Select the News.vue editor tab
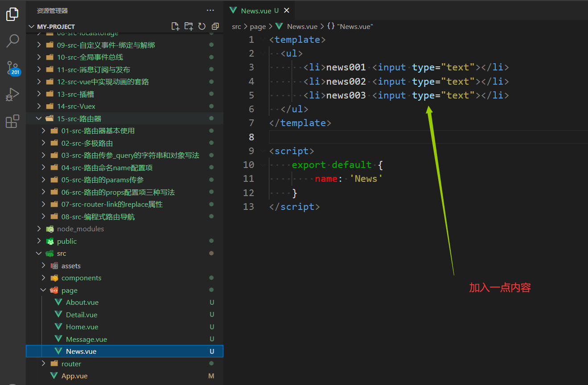The width and height of the screenshot is (588, 385). coord(259,10)
